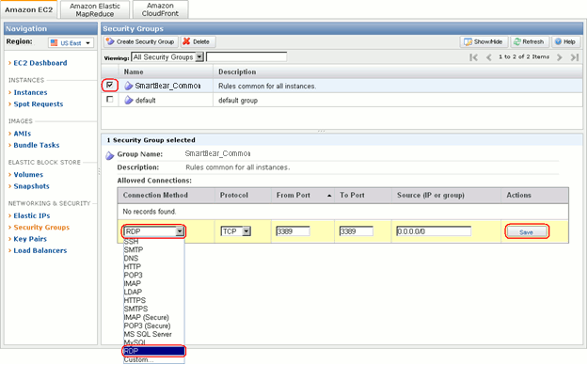
Task: Open Bundle Tasks link
Action: (x=37, y=145)
